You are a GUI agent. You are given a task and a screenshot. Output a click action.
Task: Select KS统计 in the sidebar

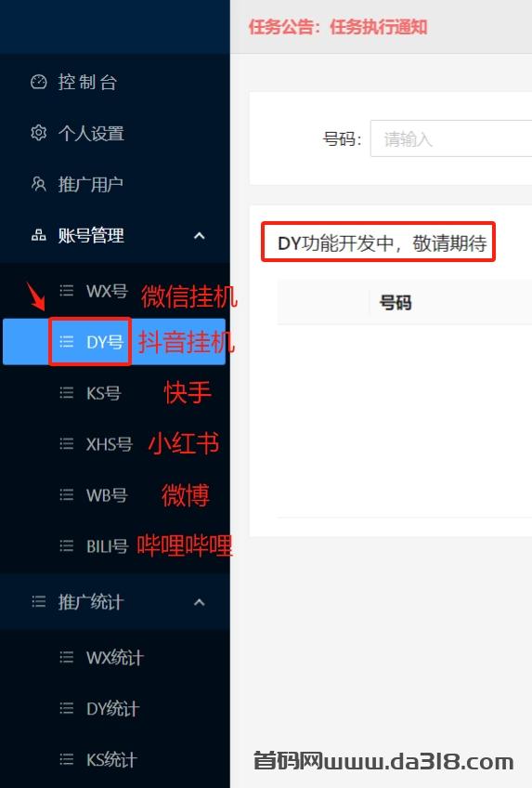coord(111,759)
